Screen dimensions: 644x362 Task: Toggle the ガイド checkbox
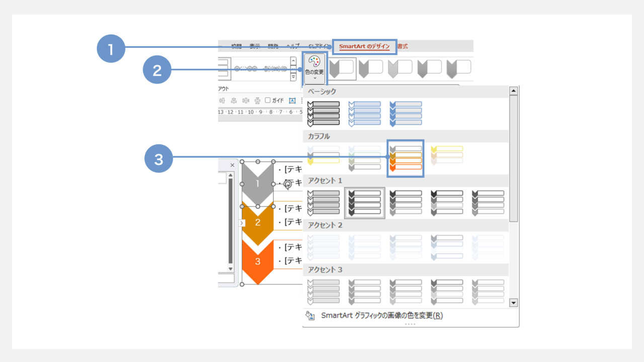(x=268, y=100)
